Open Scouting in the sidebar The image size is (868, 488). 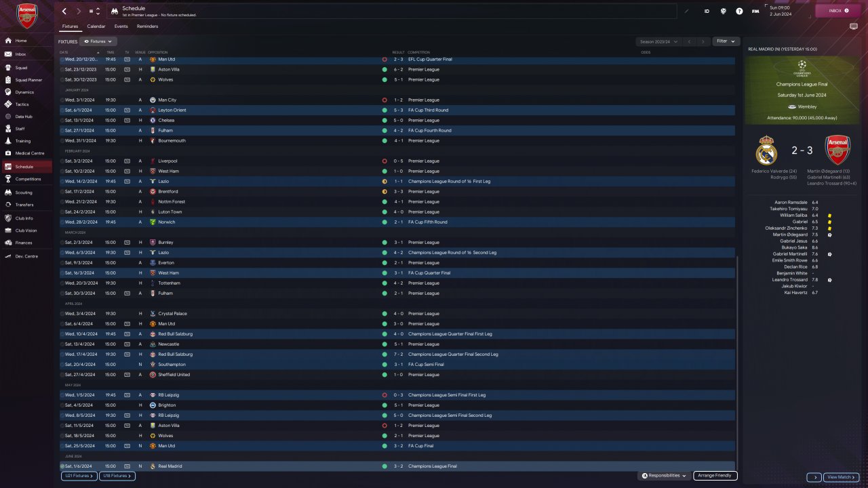tap(26, 192)
